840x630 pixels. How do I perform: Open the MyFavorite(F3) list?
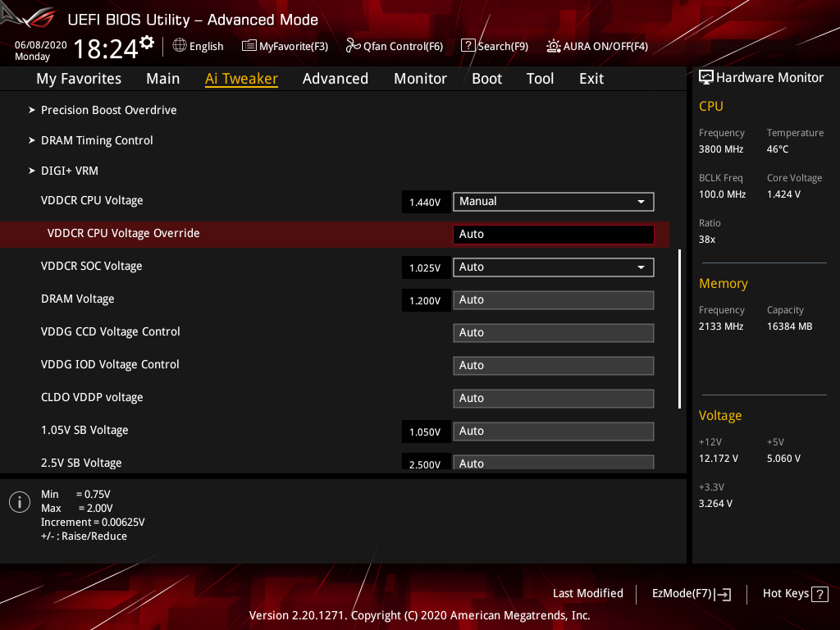(x=285, y=46)
